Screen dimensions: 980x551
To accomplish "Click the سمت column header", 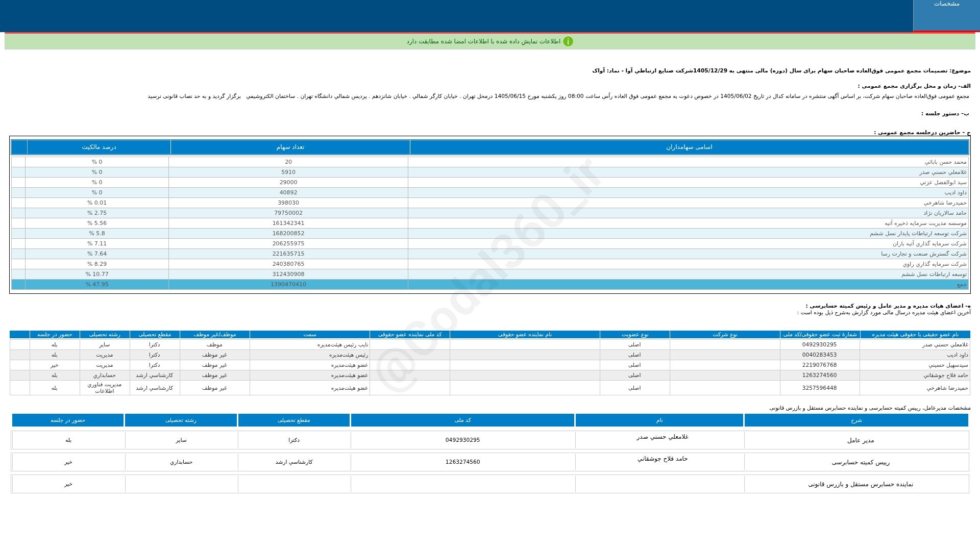I will [x=310, y=334].
